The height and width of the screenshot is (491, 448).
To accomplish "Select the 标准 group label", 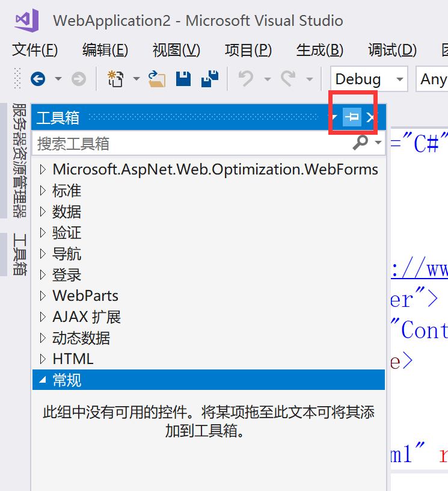I will [x=67, y=190].
